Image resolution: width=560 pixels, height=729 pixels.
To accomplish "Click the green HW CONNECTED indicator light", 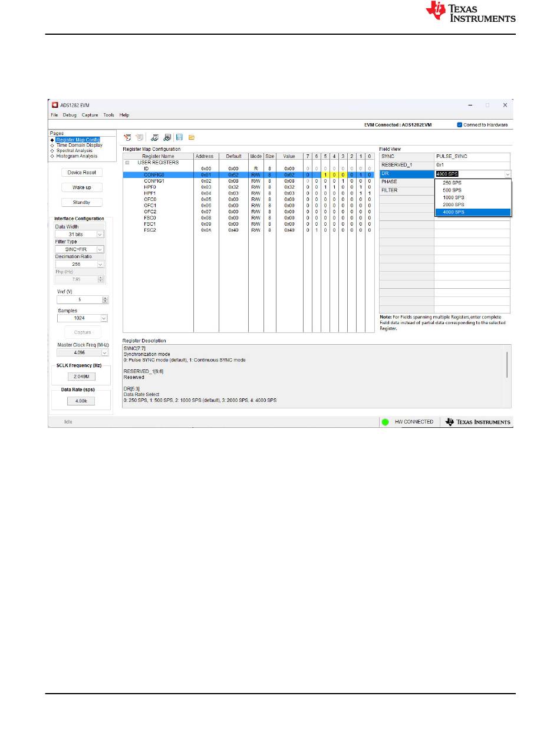I will pyautogui.click(x=386, y=422).
